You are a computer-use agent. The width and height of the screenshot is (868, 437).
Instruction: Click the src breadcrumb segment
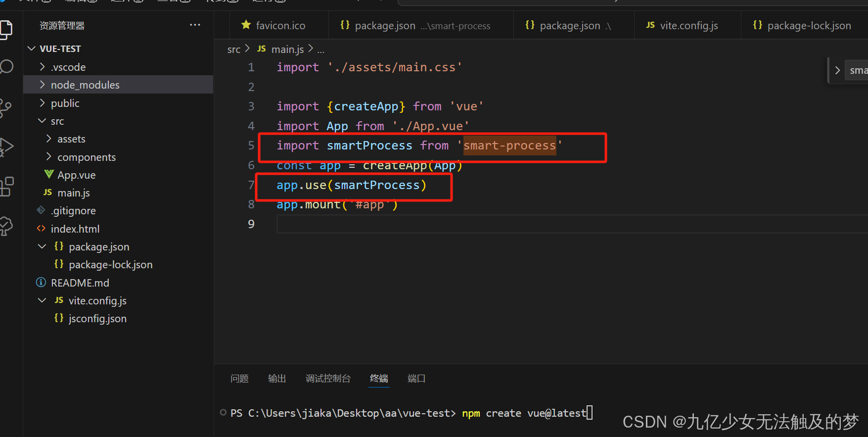pyautogui.click(x=233, y=49)
